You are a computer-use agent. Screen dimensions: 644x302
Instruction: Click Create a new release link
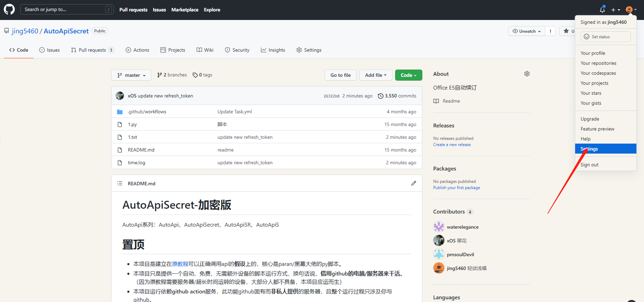452,145
